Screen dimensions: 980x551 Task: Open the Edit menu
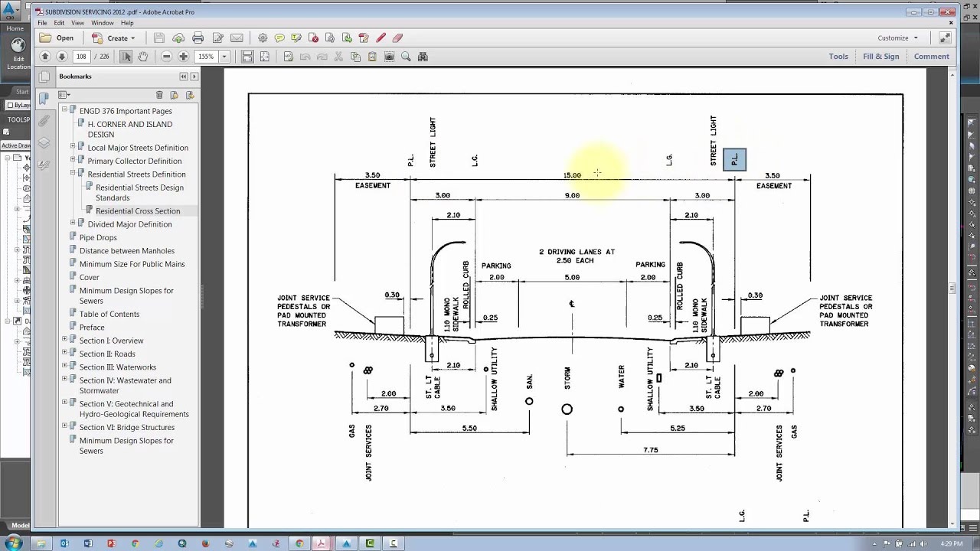pyautogui.click(x=59, y=23)
